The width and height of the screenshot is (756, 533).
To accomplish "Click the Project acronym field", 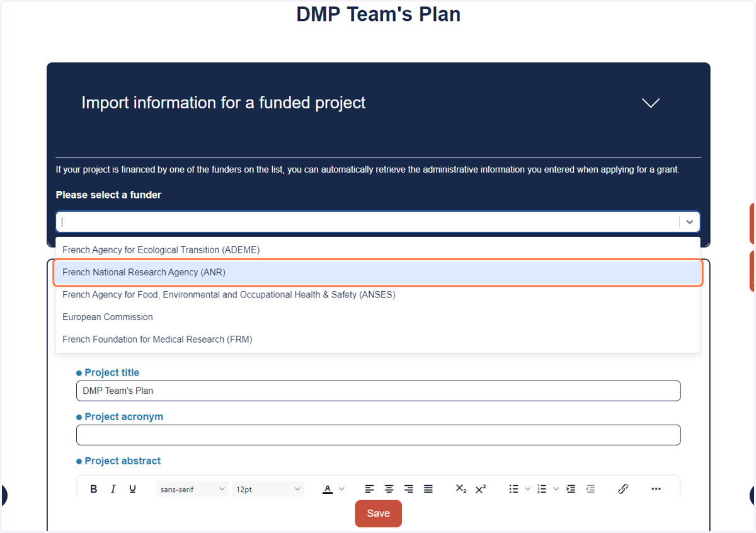I will [x=379, y=435].
